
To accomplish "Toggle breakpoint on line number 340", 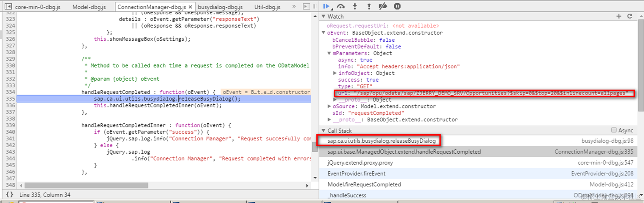I will pos(10,132).
